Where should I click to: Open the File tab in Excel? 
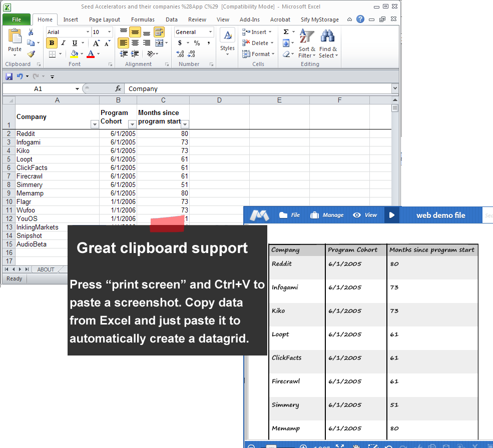17,19
